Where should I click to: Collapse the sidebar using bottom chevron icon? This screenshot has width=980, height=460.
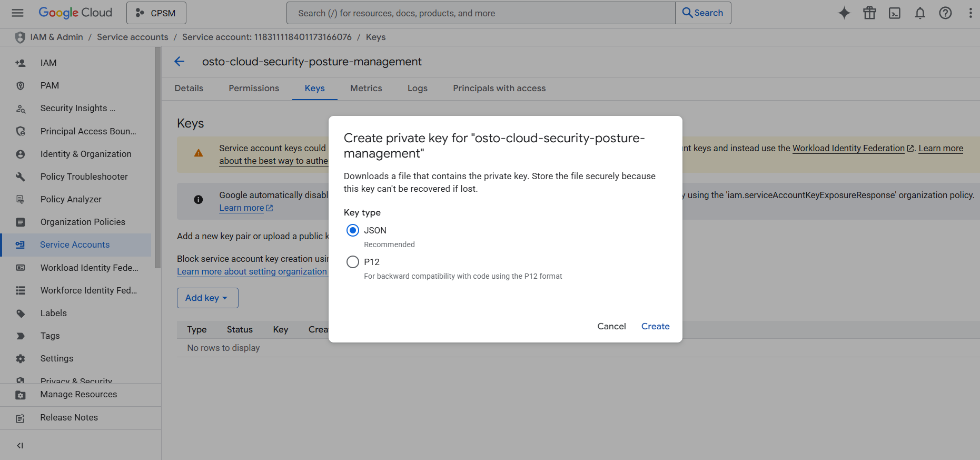click(x=20, y=445)
